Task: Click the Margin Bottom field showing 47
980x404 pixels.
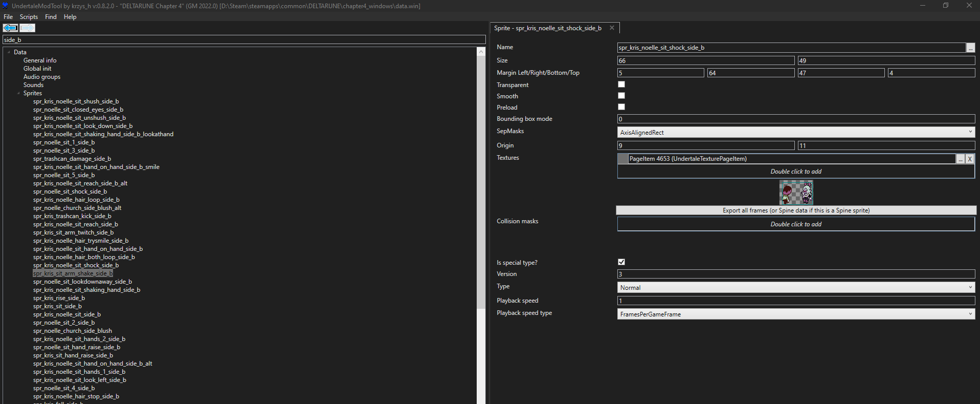Action: [841, 73]
